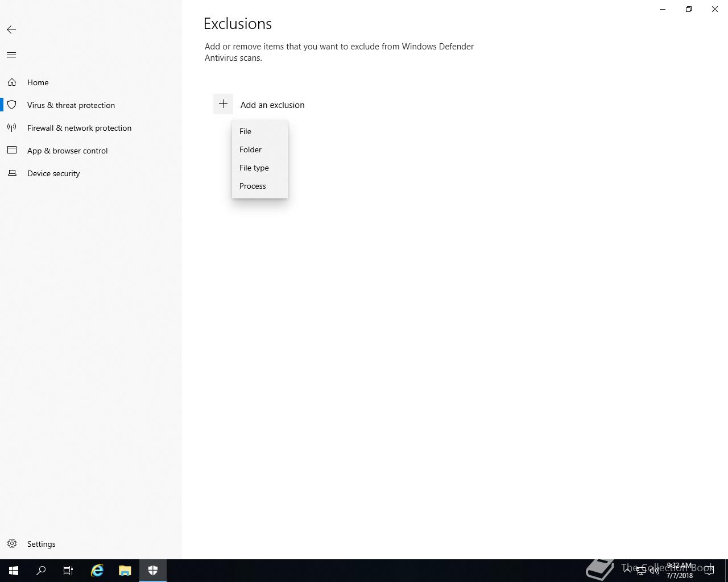Viewport: 728px width, 582px height.
Task: Show hidden tray icons chevron
Action: [x=627, y=570]
